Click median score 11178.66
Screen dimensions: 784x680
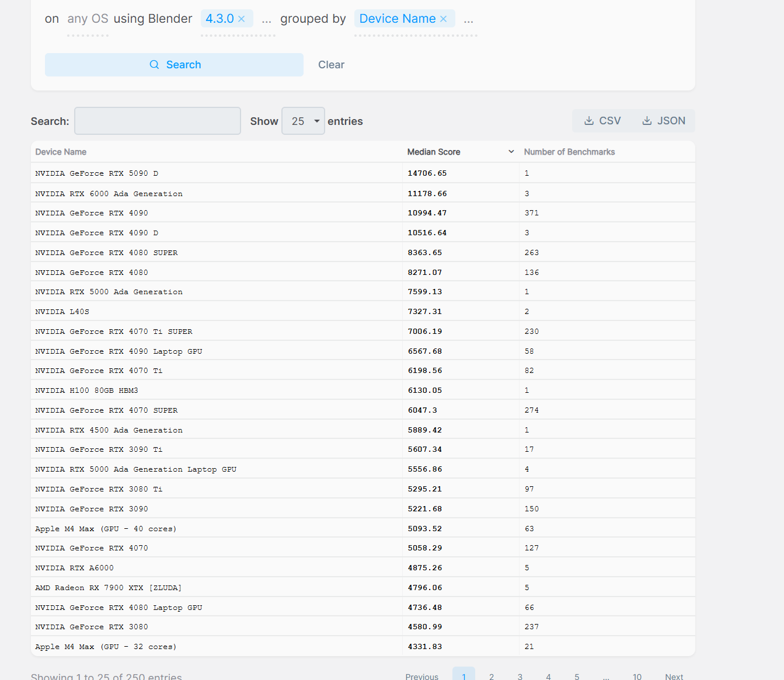427,194
